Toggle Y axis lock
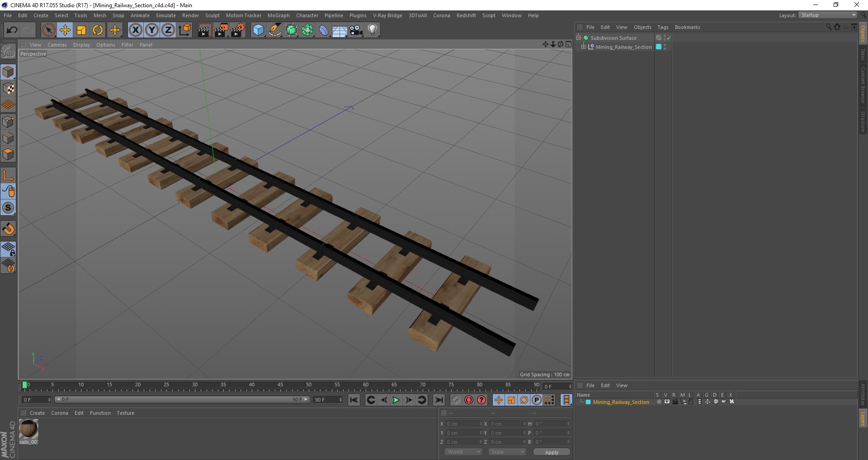The width and height of the screenshot is (868, 460). coord(152,30)
